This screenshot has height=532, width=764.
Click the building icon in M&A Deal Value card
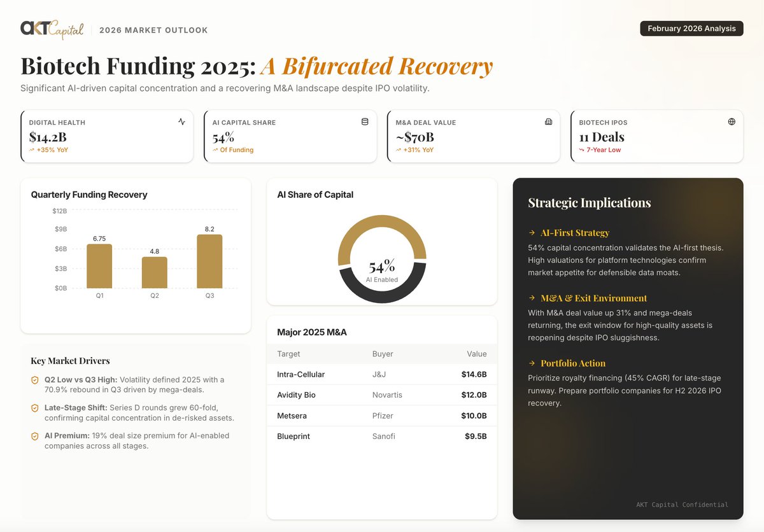click(x=548, y=122)
